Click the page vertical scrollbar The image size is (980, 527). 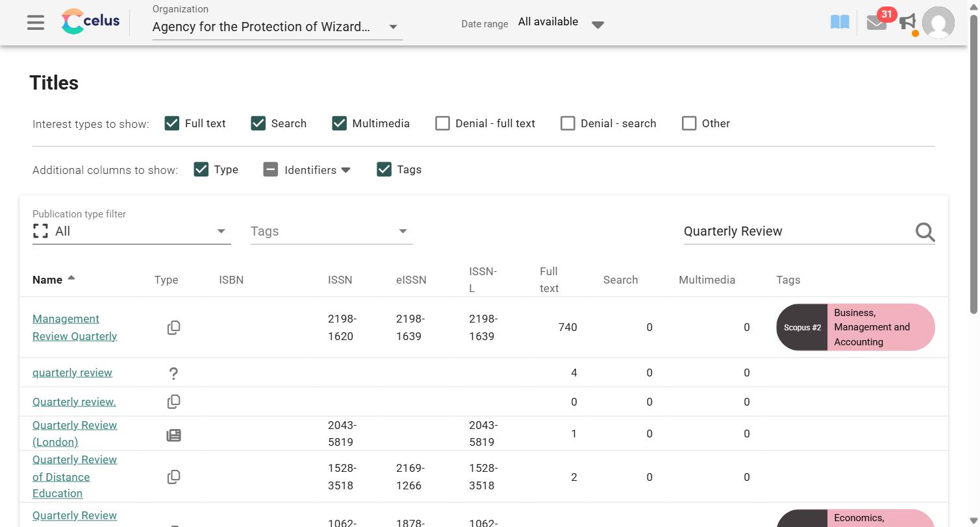tap(974, 164)
